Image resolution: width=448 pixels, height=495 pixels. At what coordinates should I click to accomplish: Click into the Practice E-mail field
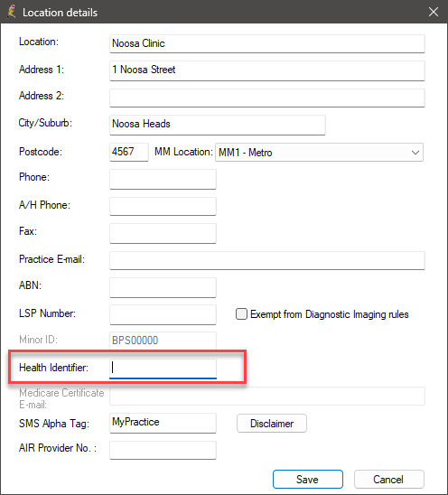point(267,260)
